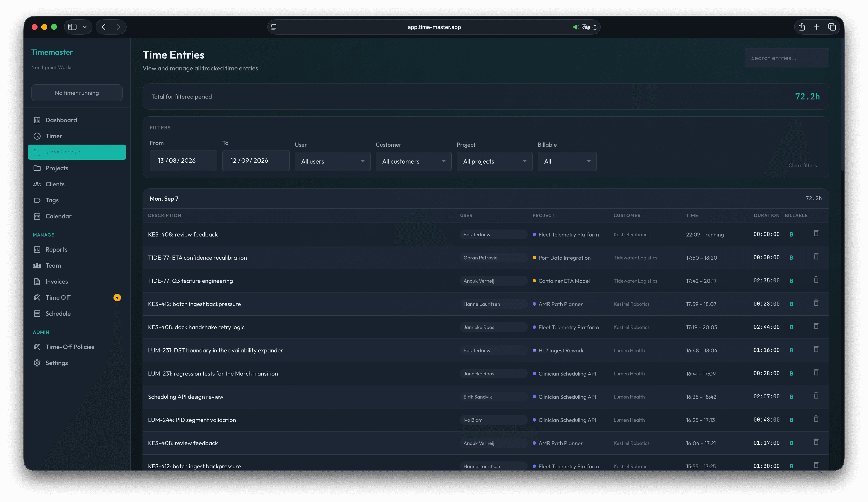This screenshot has height=502, width=868.
Task: Open the translate page icon
Action: 585,27
